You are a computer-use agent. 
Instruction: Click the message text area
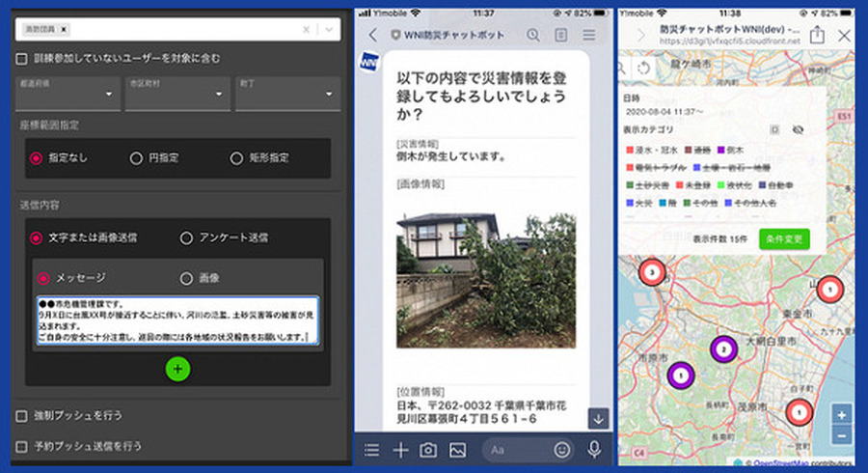(x=177, y=320)
